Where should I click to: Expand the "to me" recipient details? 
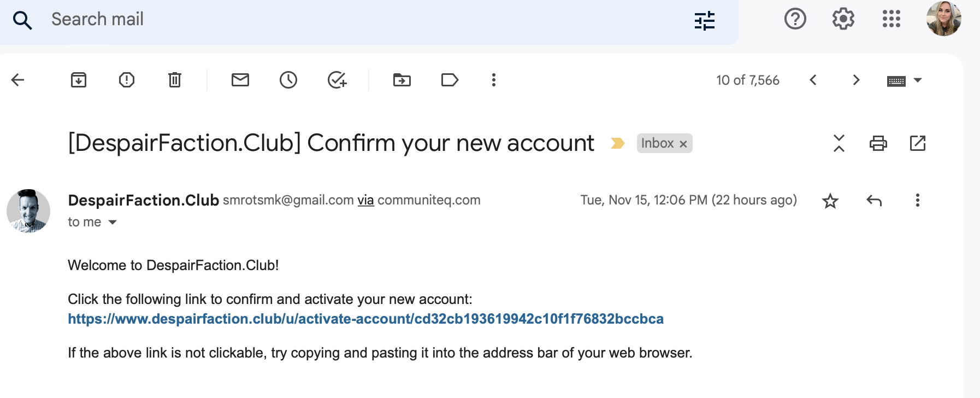(113, 222)
